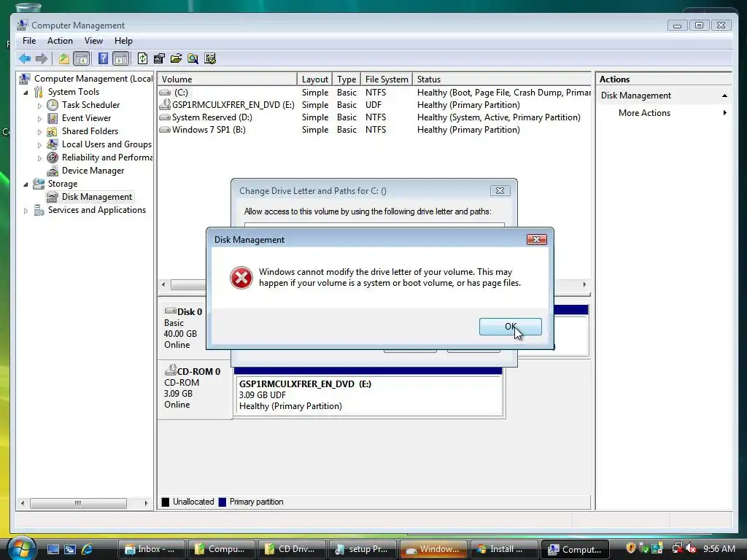Expand Services and Applications node

tap(26, 211)
